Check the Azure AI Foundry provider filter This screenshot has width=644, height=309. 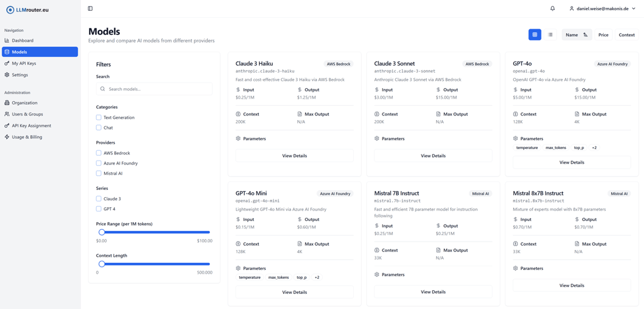pos(99,163)
